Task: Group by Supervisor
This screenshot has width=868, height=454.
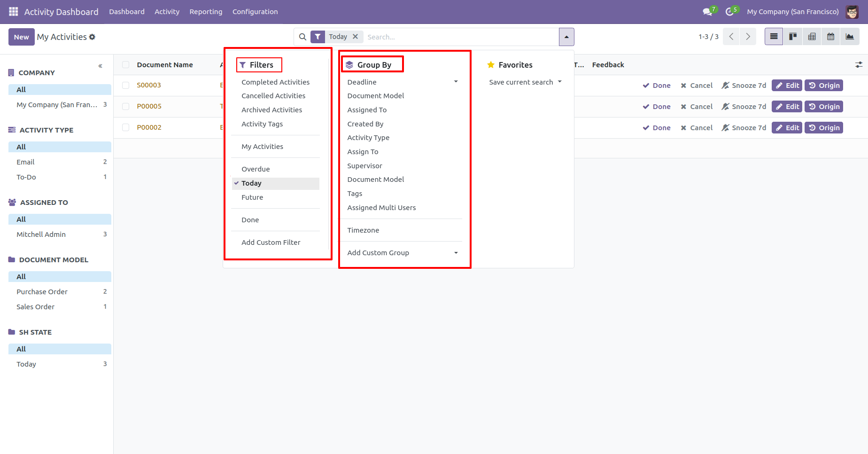Action: click(365, 166)
